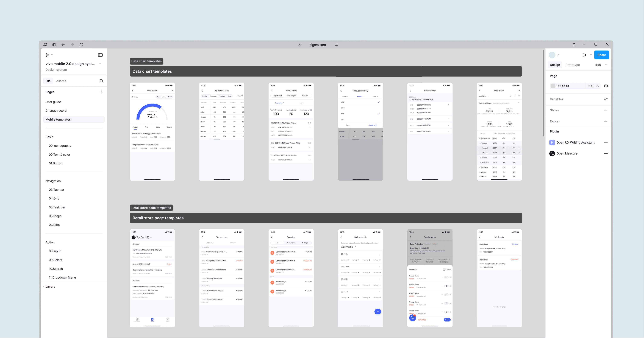644x338 pixels.
Task: Open the Variables settings icon
Action: pyautogui.click(x=606, y=99)
